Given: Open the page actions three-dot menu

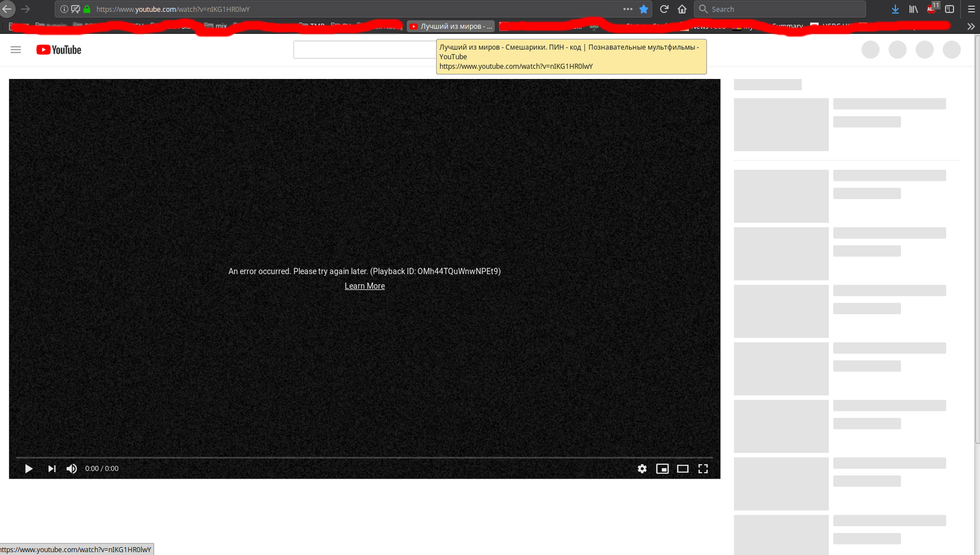Looking at the screenshot, I should click(628, 9).
